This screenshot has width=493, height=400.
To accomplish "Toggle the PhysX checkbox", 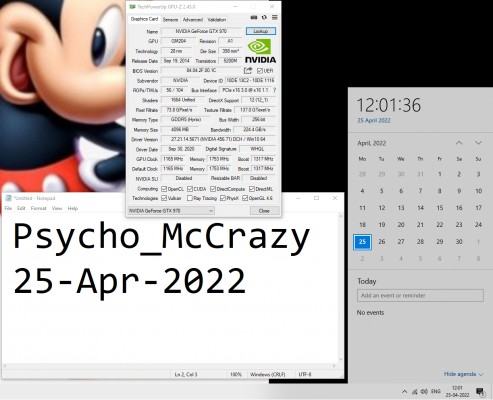I will [223, 198].
